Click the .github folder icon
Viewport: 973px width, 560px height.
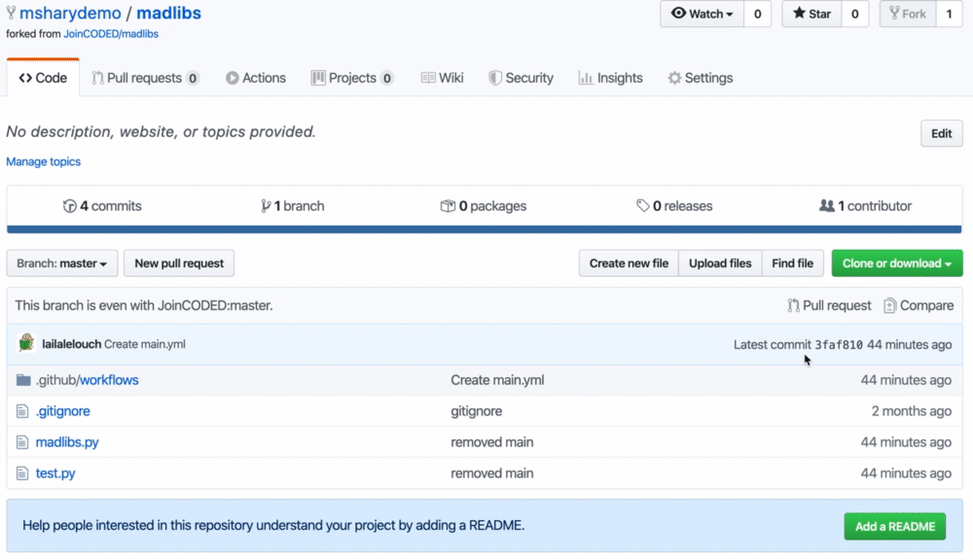[24, 380]
